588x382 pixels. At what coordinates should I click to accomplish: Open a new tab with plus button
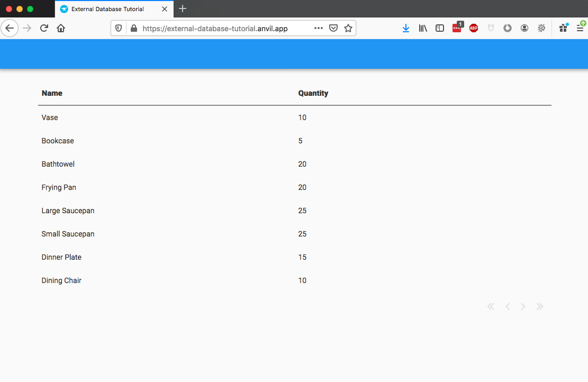coord(183,8)
